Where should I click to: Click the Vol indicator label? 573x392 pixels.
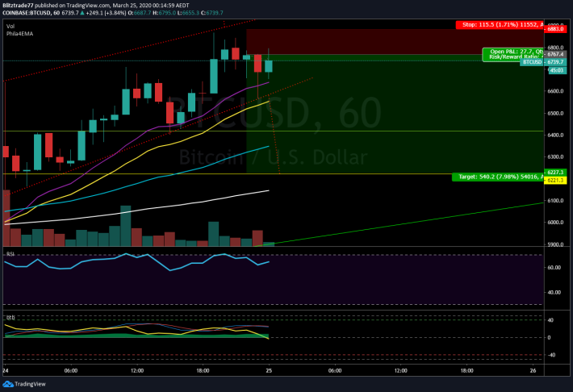[x=10, y=27]
